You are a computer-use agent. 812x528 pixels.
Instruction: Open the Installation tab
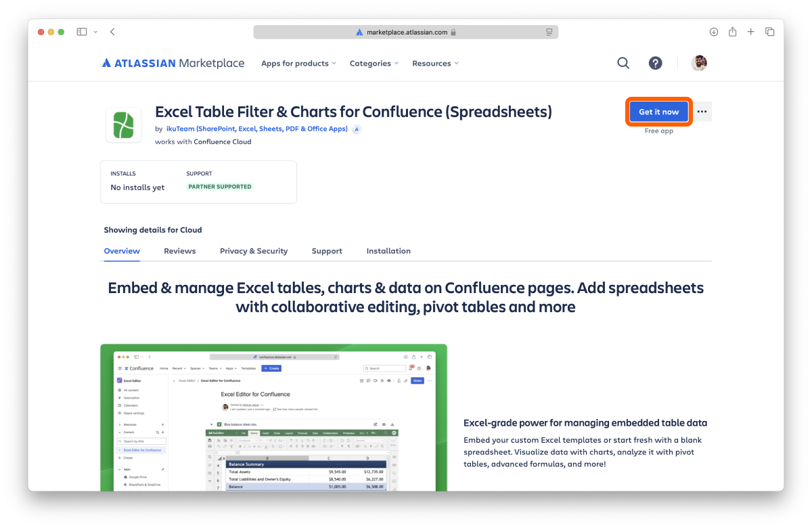tap(388, 251)
